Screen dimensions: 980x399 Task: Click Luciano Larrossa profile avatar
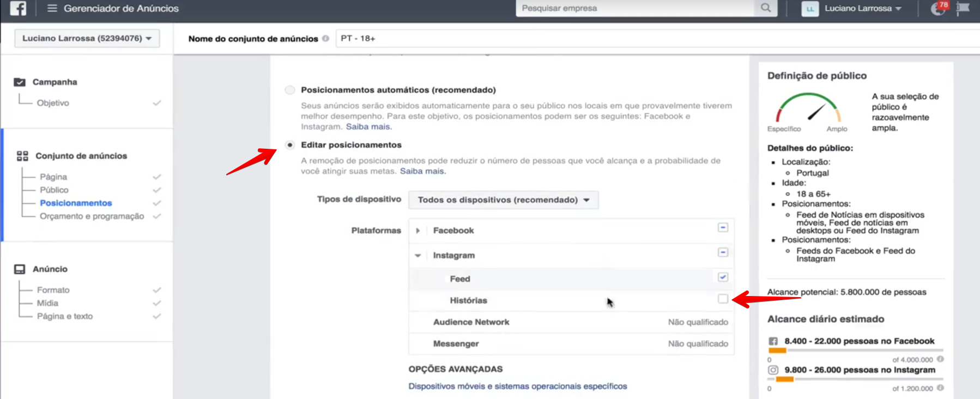click(810, 8)
